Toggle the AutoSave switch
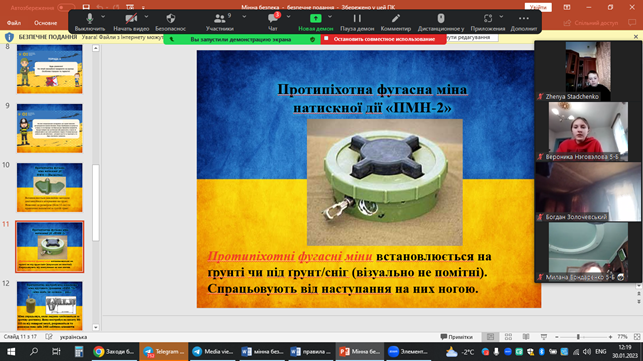 tap(66, 7)
